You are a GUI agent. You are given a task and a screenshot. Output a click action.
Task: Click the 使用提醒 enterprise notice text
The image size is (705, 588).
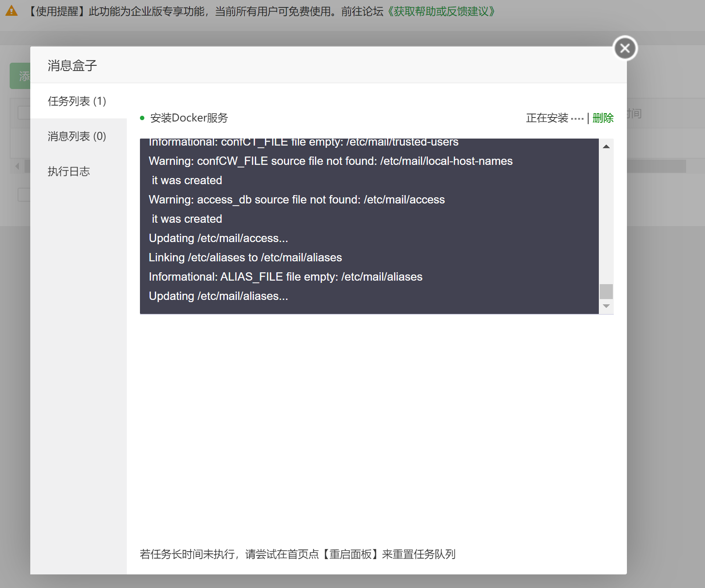[x=204, y=11]
